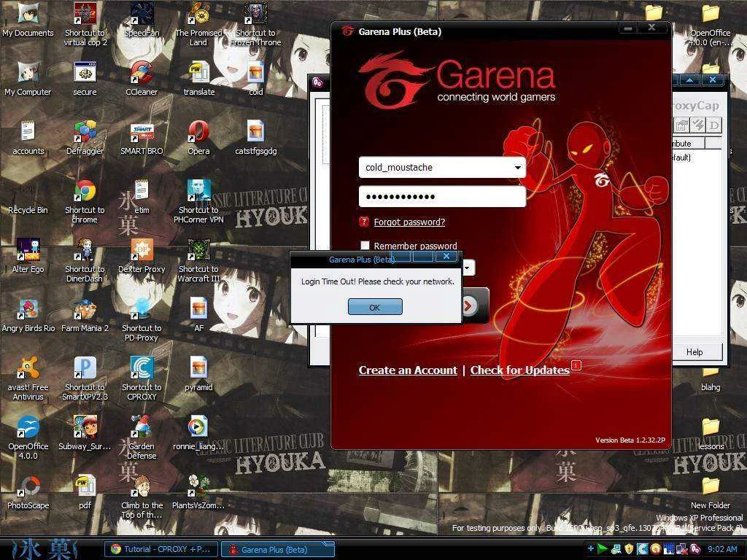This screenshot has height=560, width=747.
Task: Click the red question mark help icon
Action: (x=364, y=222)
